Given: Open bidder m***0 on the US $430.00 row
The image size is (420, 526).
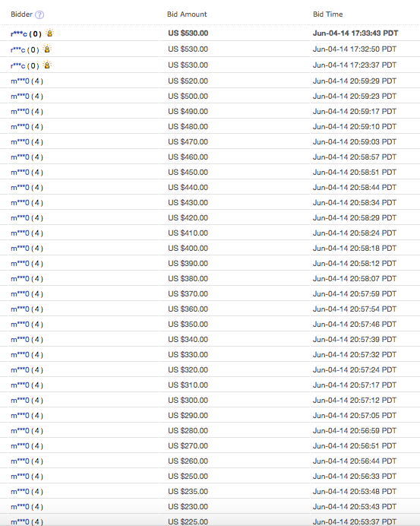Looking at the screenshot, I should tap(20, 203).
